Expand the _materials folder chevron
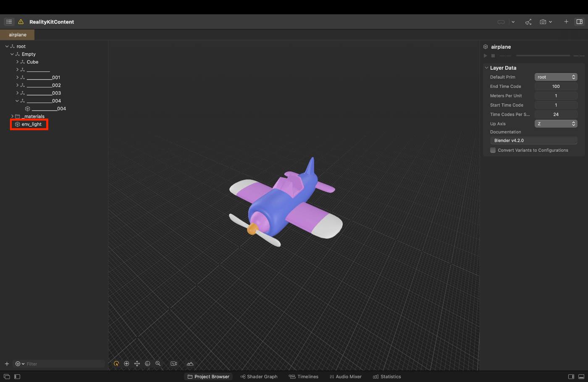This screenshot has height=382, width=588. point(12,116)
